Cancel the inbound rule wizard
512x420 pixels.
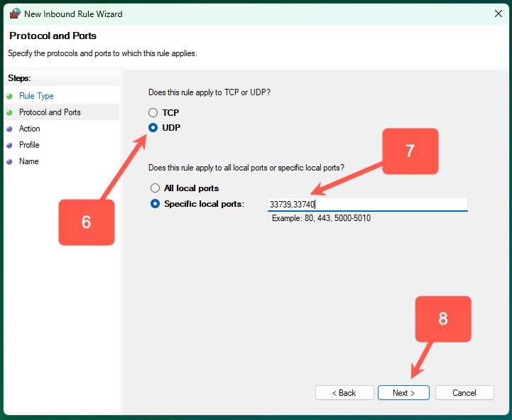point(464,392)
